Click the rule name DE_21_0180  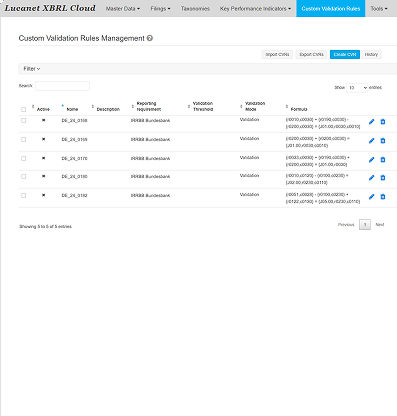click(x=74, y=176)
